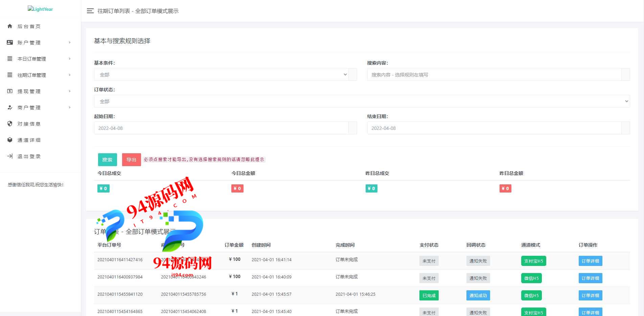This screenshot has width=644, height=316.
Task: Click the 通知成功 callback badge
Action: tap(478, 295)
